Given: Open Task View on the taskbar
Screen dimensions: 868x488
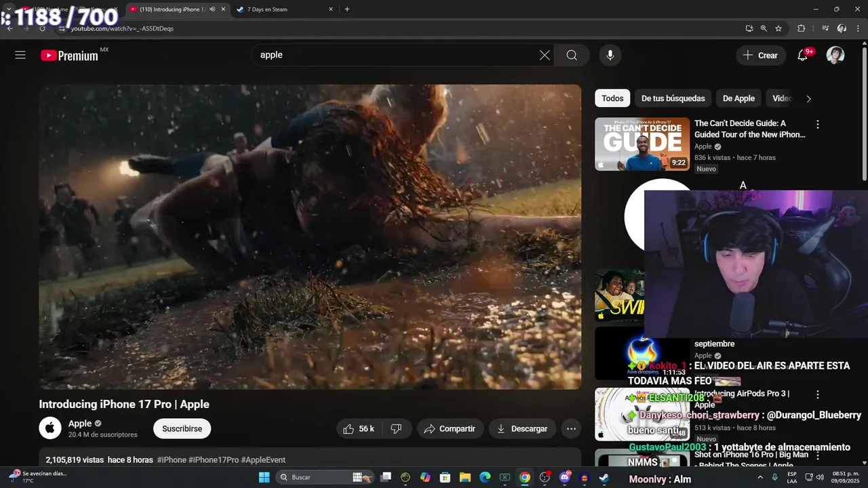Looking at the screenshot, I should [x=386, y=477].
